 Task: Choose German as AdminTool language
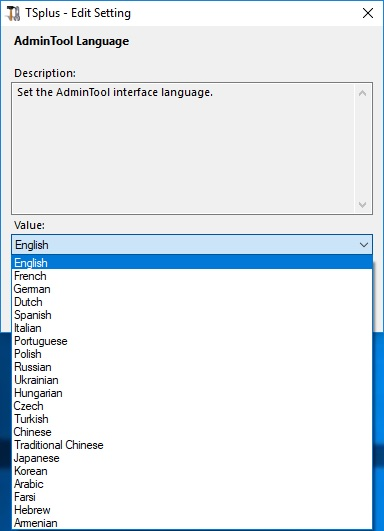coord(192,289)
